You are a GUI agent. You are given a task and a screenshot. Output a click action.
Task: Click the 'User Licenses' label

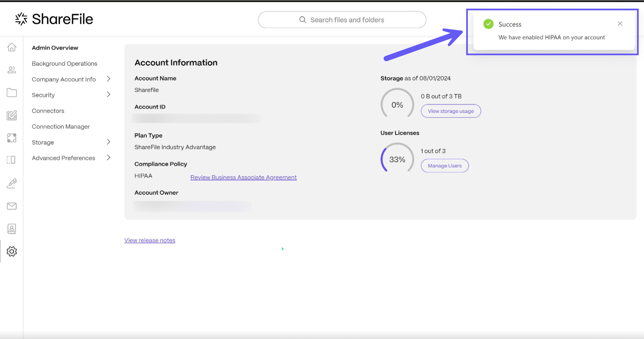(x=400, y=133)
